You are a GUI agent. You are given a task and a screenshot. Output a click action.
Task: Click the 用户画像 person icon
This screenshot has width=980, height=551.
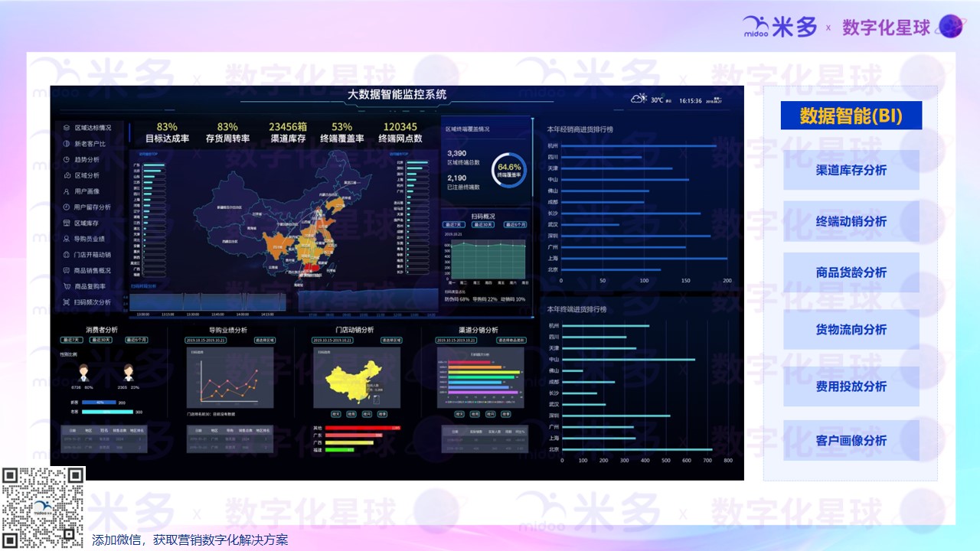tap(67, 191)
